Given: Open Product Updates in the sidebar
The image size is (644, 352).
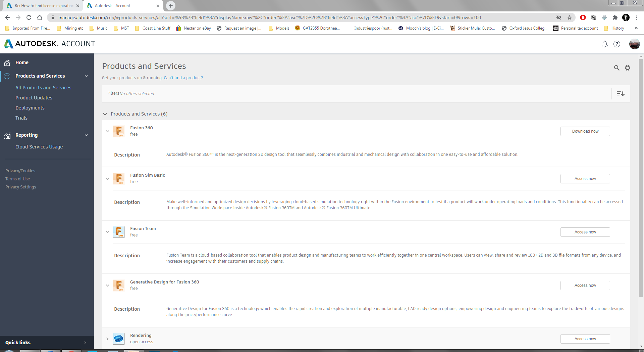Looking at the screenshot, I should click(x=34, y=98).
